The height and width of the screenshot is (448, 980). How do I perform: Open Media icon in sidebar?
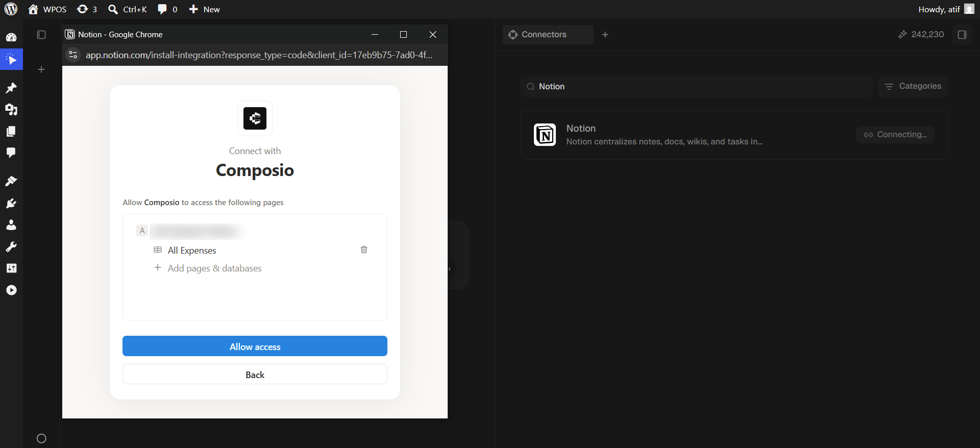[11, 110]
